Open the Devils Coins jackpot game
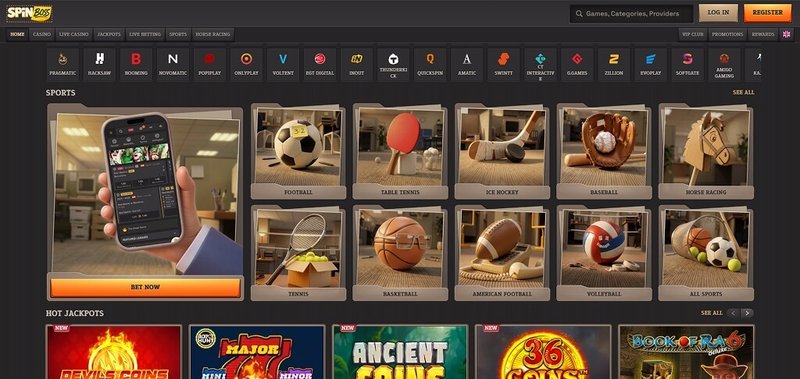The height and width of the screenshot is (379, 800). click(x=114, y=352)
